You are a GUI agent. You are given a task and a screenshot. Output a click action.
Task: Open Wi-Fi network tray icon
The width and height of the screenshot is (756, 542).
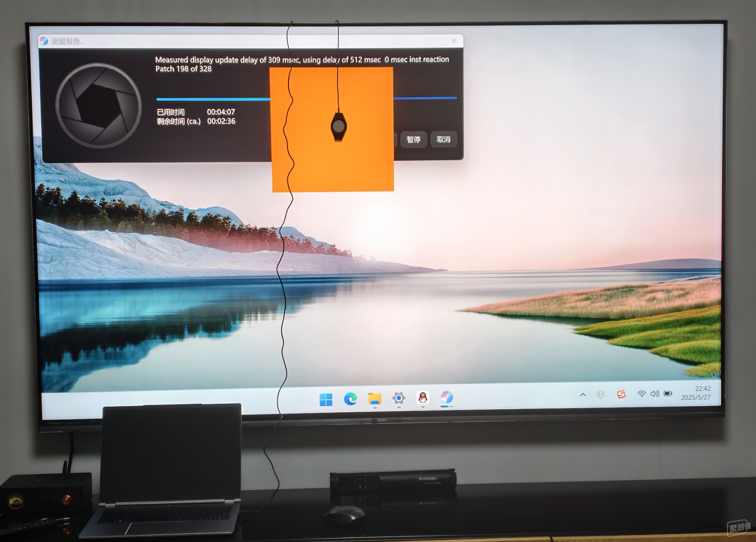pyautogui.click(x=642, y=394)
